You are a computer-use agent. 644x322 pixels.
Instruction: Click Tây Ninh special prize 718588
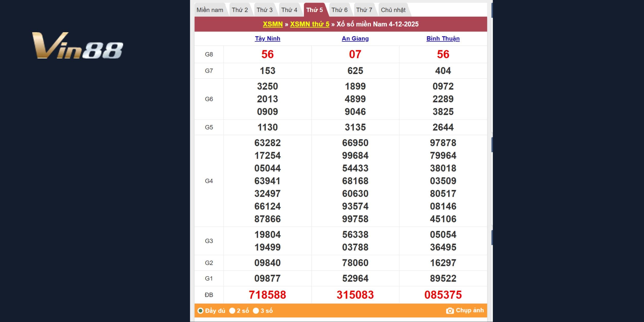point(267,295)
